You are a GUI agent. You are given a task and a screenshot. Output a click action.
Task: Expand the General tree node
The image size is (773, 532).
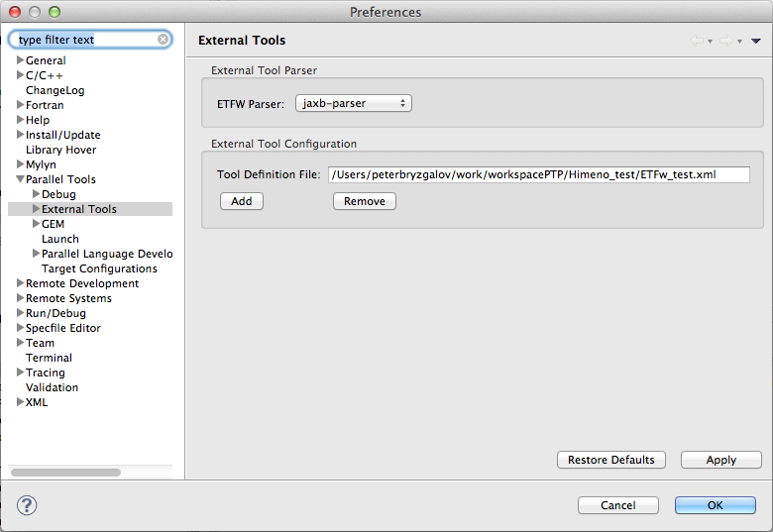tap(20, 60)
